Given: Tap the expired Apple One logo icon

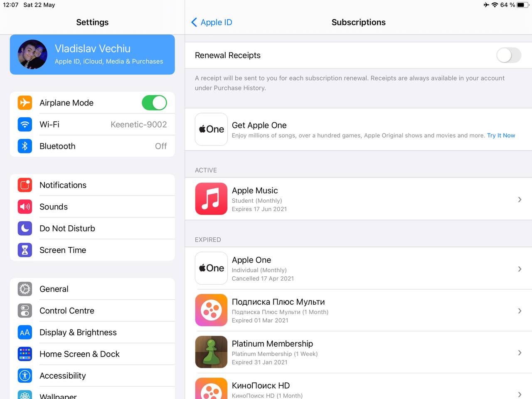Looking at the screenshot, I should 211,268.
